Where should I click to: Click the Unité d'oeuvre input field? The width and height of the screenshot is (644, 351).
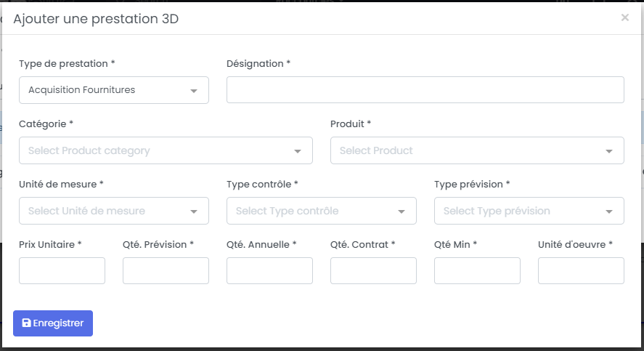[581, 271]
